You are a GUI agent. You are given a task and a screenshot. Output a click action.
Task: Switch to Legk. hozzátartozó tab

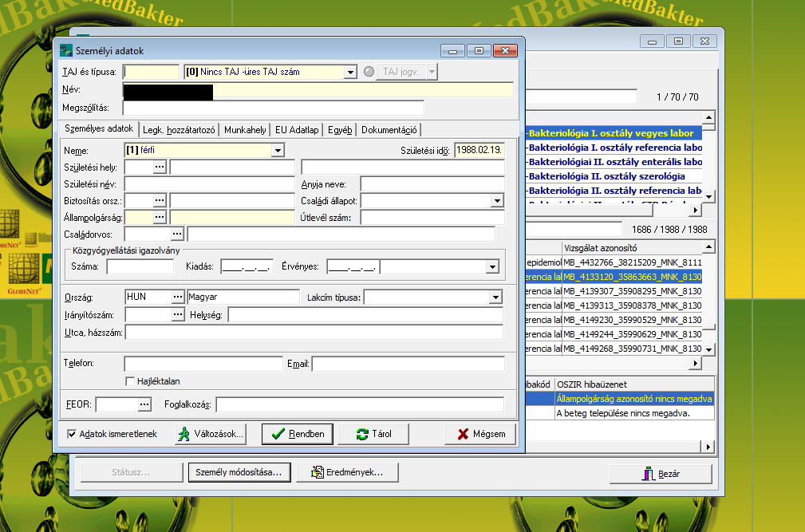point(179,130)
